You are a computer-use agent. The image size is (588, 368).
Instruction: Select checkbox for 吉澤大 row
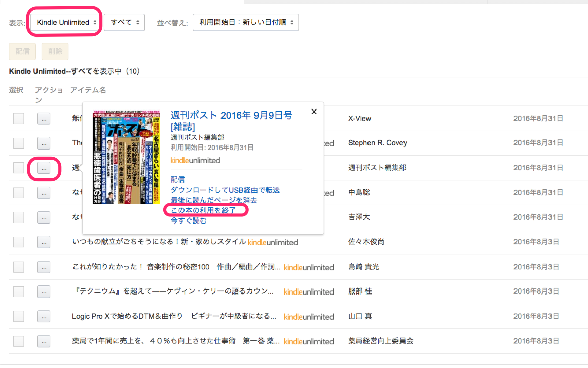[x=18, y=217]
